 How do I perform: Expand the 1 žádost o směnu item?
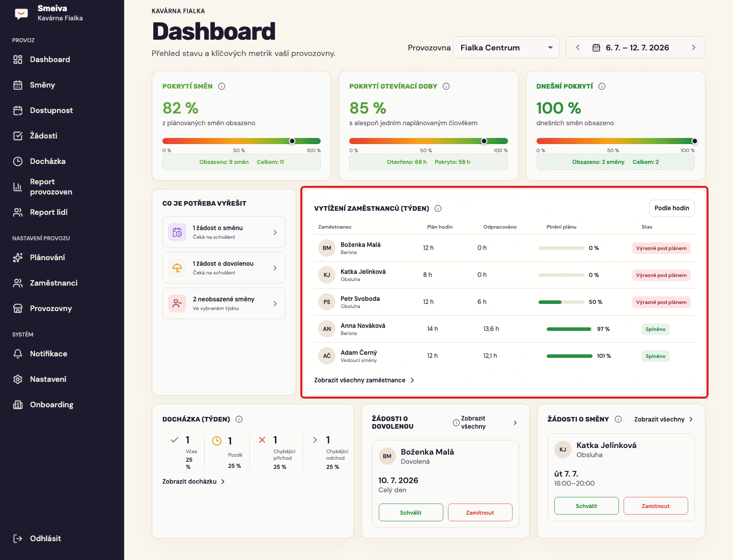tap(224, 232)
